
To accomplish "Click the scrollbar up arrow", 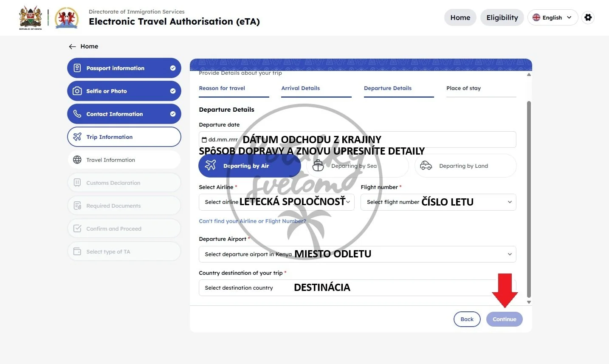I will [529, 74].
